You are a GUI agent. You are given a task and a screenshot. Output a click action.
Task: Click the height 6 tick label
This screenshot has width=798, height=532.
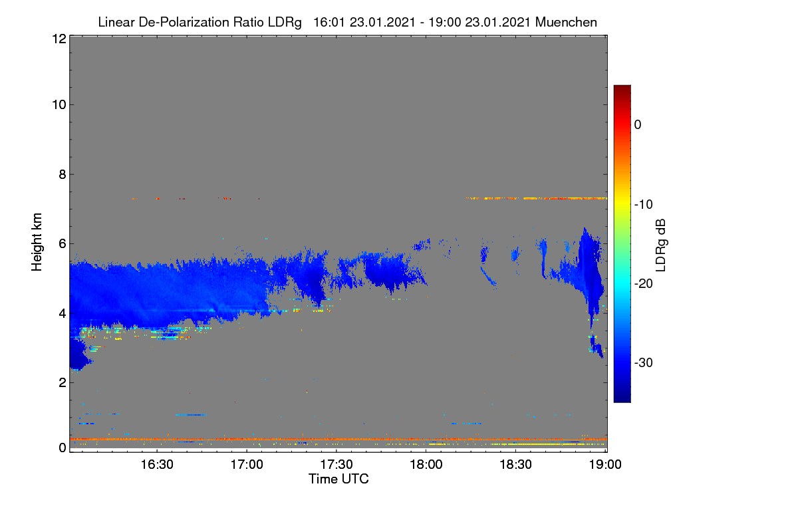coord(62,243)
